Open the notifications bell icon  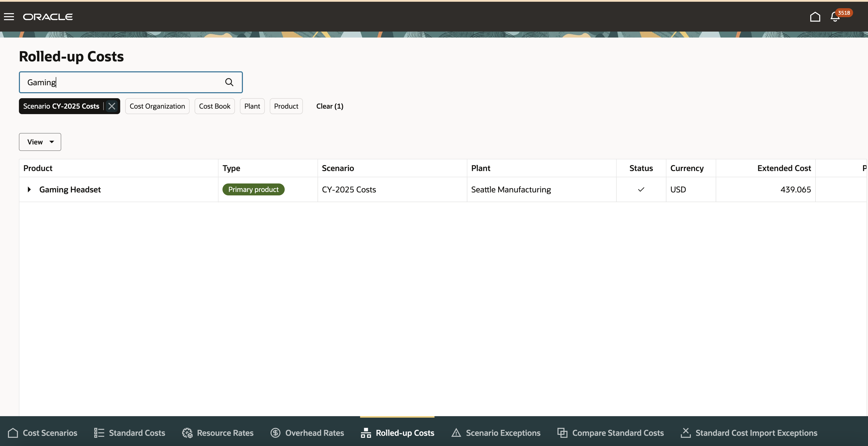835,17
